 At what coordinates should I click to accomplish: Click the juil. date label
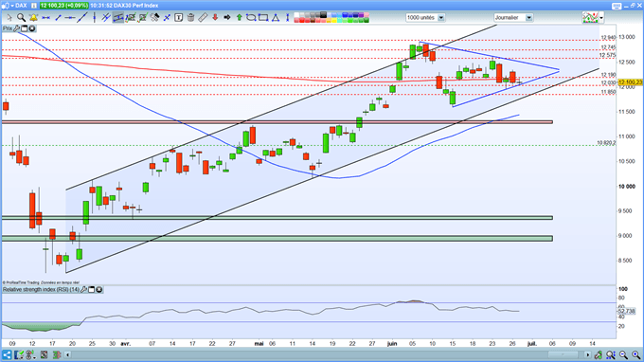(531, 343)
